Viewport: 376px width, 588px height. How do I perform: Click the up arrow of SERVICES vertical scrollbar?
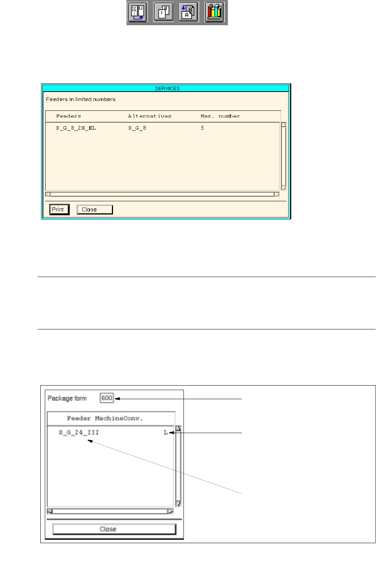(x=284, y=124)
